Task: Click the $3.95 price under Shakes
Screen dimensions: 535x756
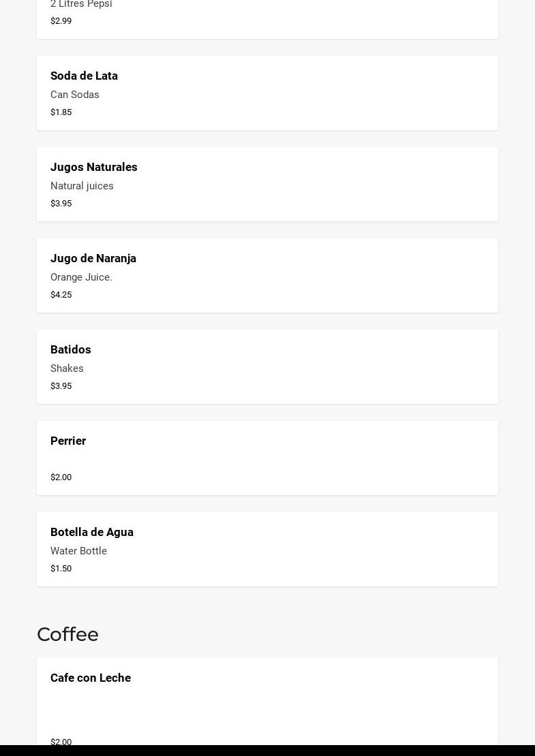Action: tap(61, 386)
